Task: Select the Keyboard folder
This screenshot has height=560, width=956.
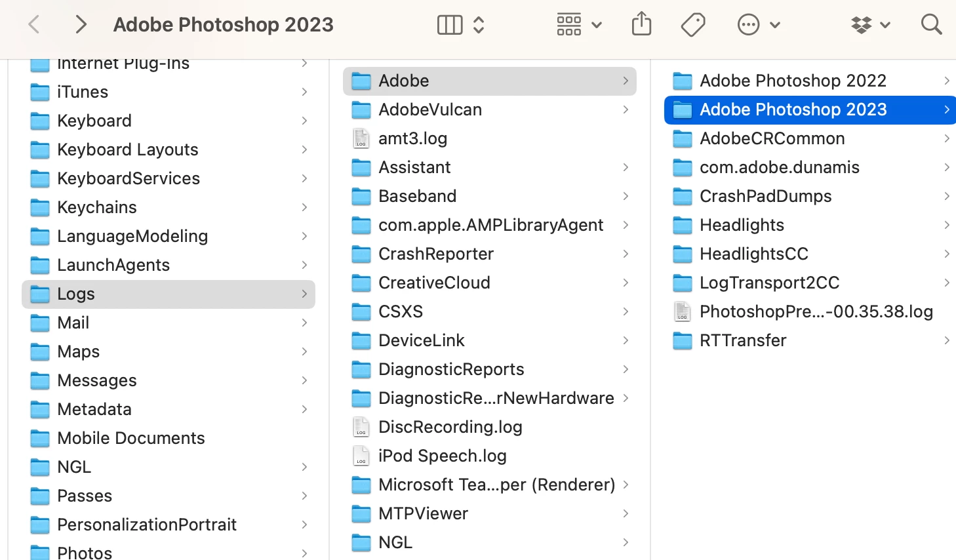Action: pos(169,121)
